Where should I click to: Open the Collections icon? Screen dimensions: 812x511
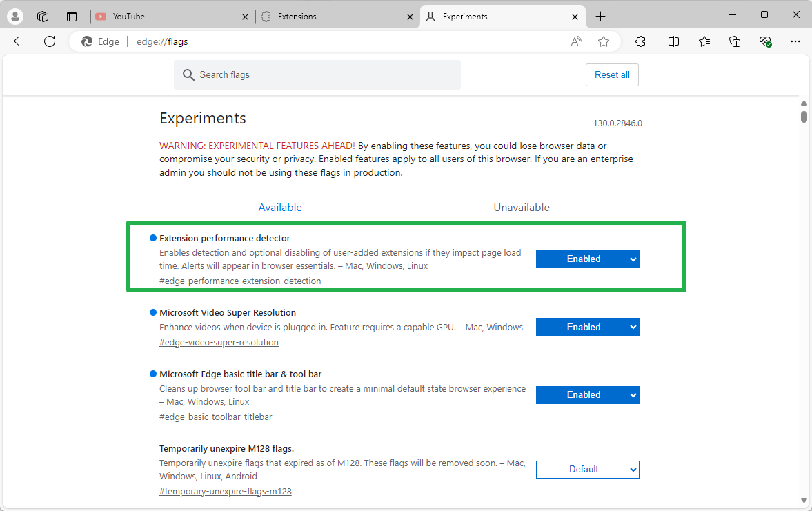tap(735, 41)
